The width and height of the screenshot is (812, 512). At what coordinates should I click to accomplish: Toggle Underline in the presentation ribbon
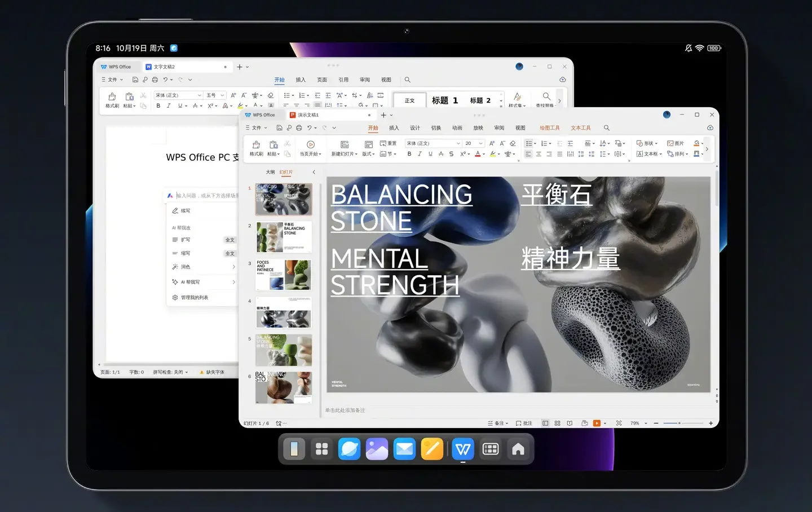click(430, 154)
